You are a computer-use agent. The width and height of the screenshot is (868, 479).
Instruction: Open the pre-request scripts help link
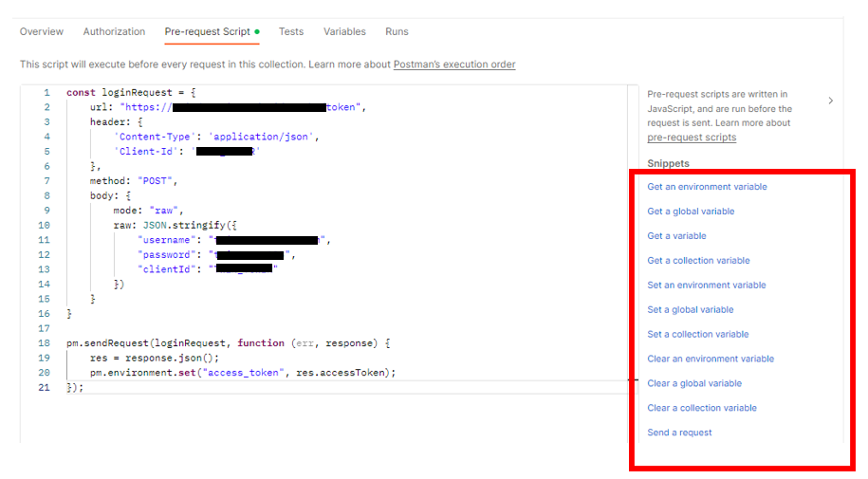692,138
